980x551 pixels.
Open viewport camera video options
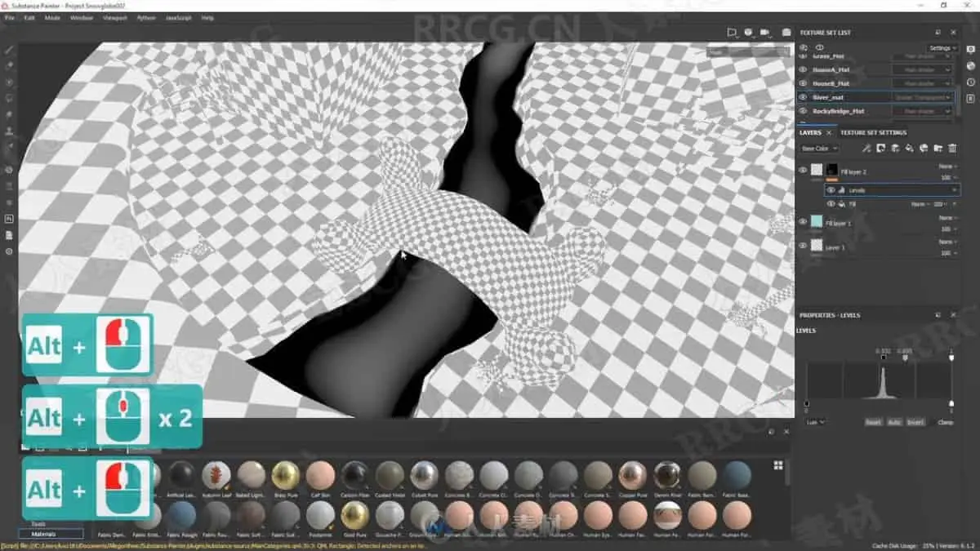coord(766,33)
